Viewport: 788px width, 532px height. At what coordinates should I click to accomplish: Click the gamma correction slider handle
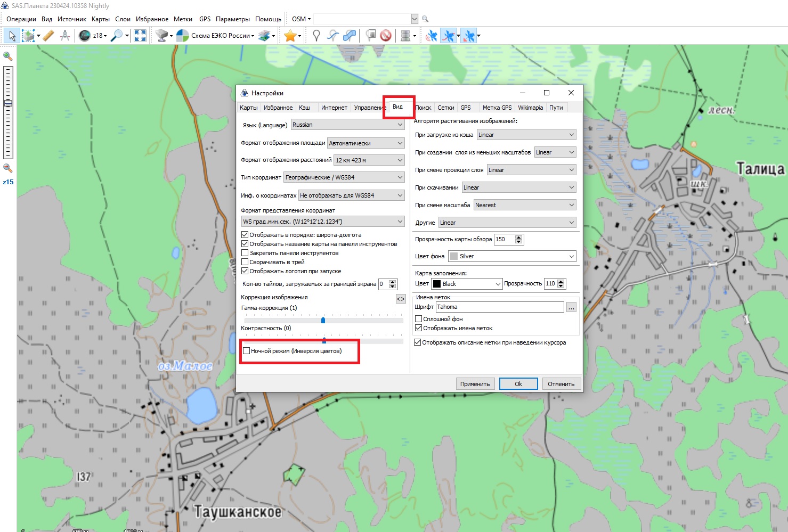pyautogui.click(x=323, y=320)
